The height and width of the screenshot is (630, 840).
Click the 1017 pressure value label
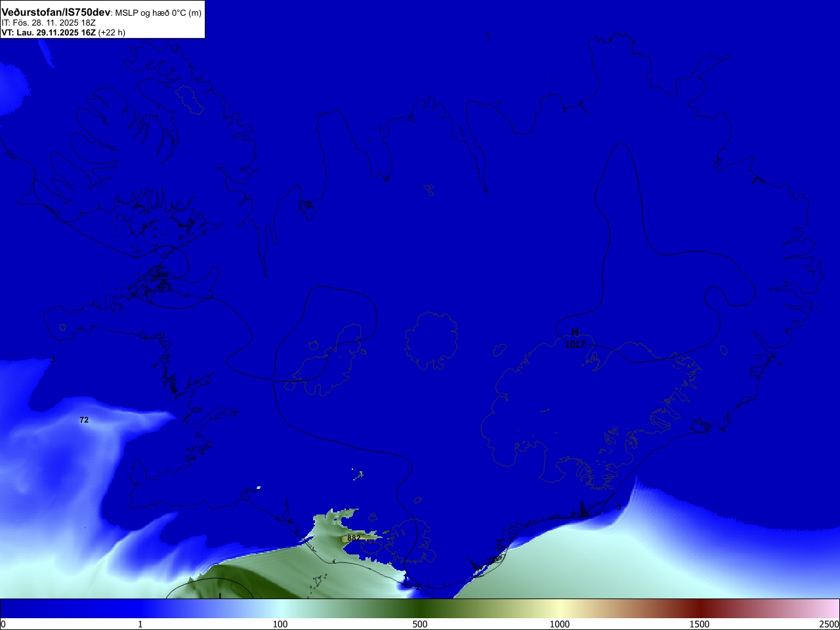pyautogui.click(x=575, y=344)
